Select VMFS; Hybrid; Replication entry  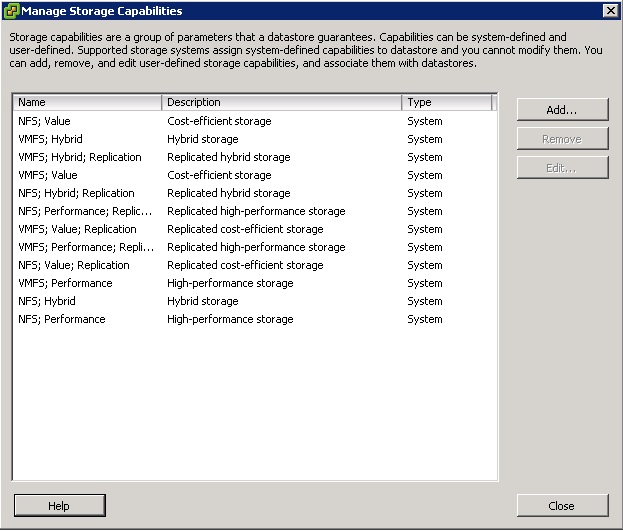(x=80, y=157)
